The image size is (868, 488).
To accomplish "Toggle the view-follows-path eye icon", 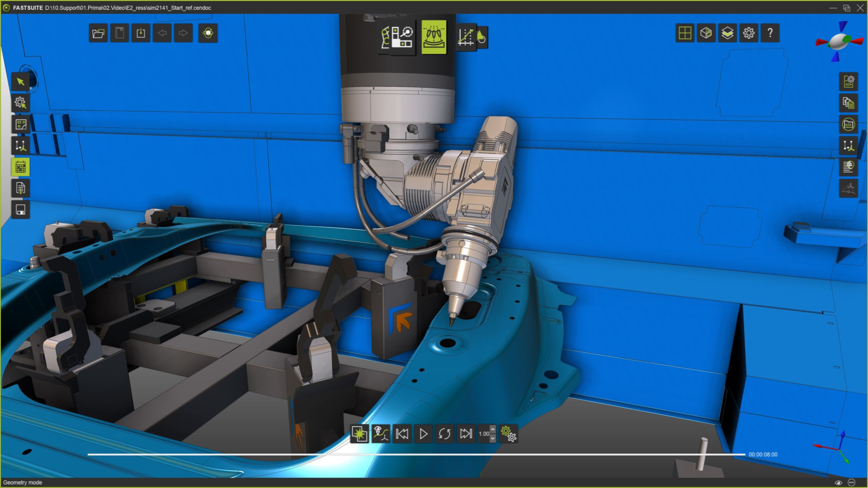I will coord(381,434).
